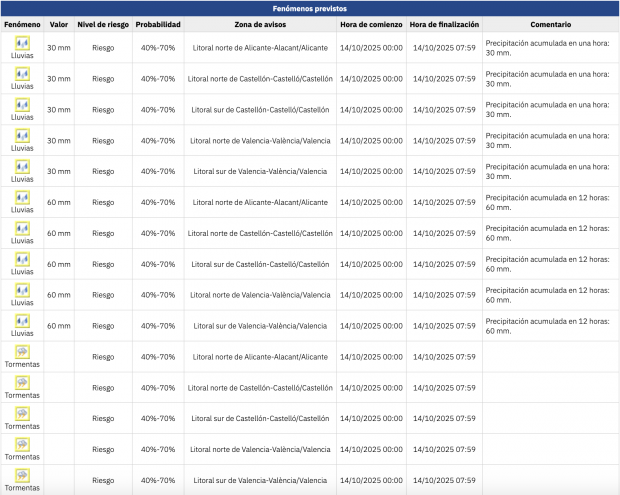
Task: Click the "Hora de comienzo" column header
Action: [372, 24]
